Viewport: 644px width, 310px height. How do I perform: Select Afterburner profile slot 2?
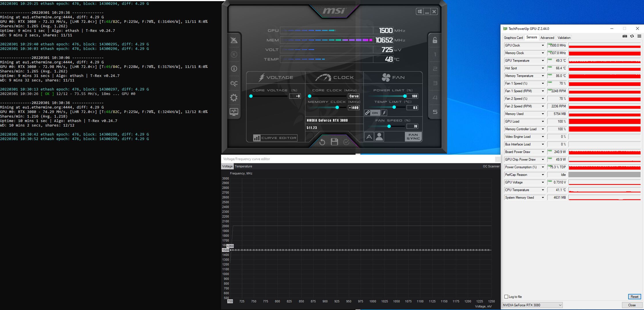click(435, 69)
